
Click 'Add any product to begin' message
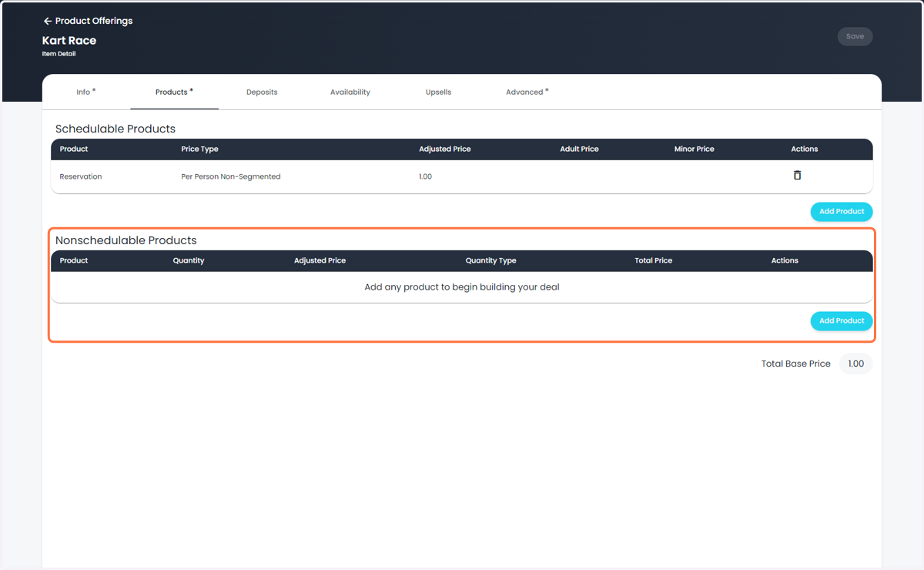point(462,287)
